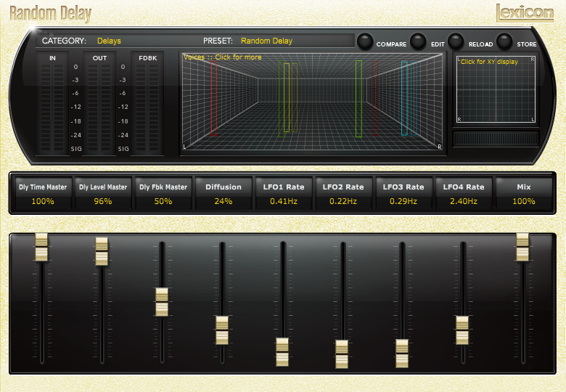This screenshot has height=392, width=566.
Task: Click the LFO1 Rate slider handle
Action: tap(282, 352)
